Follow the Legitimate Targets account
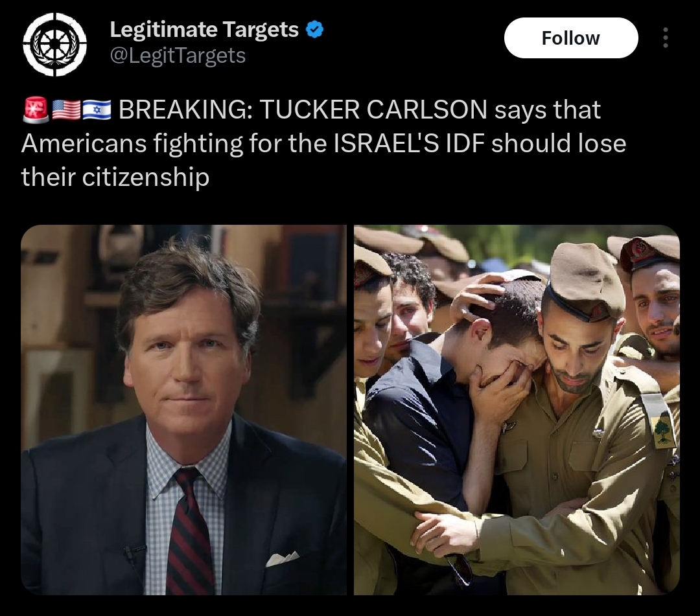This screenshot has width=700, height=616. pyautogui.click(x=571, y=38)
